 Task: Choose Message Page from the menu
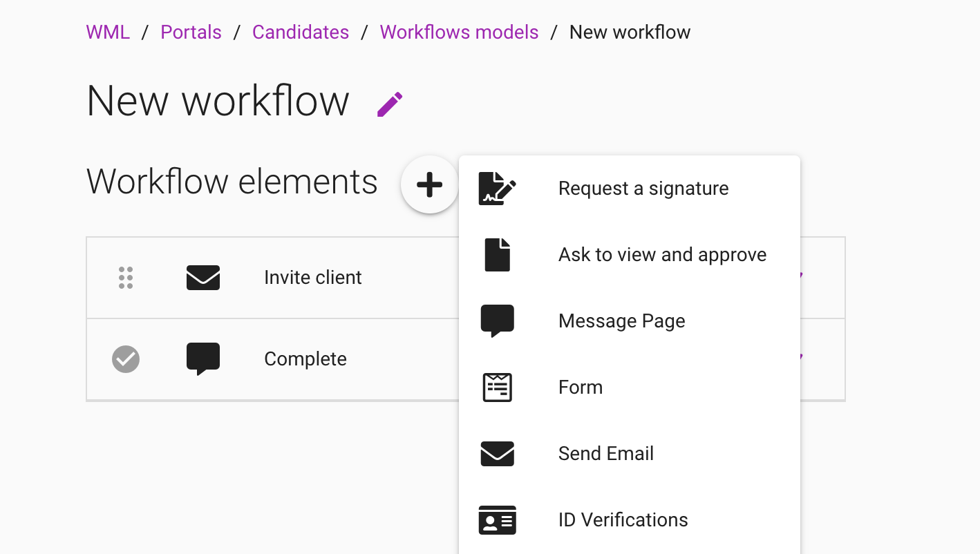tap(621, 320)
